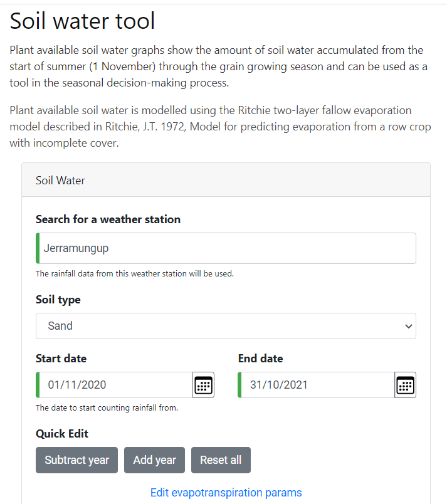Open the Start date calendar picker icon
This screenshot has width=447, height=504.
click(x=203, y=385)
